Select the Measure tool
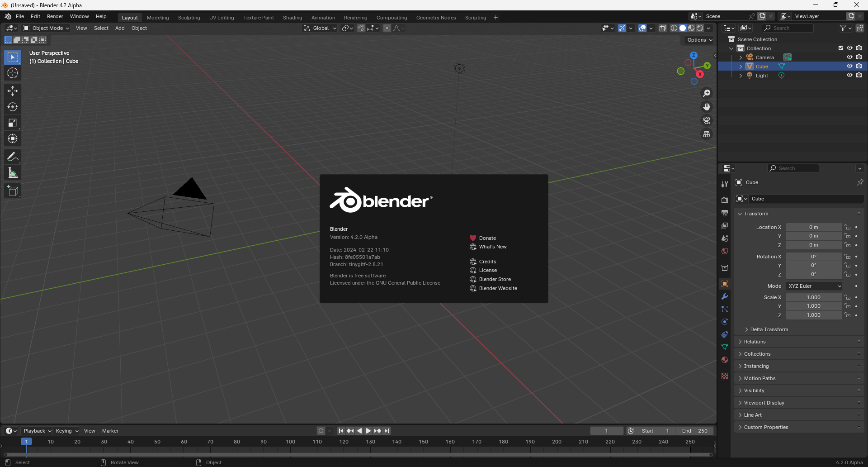The image size is (868, 467). click(13, 173)
